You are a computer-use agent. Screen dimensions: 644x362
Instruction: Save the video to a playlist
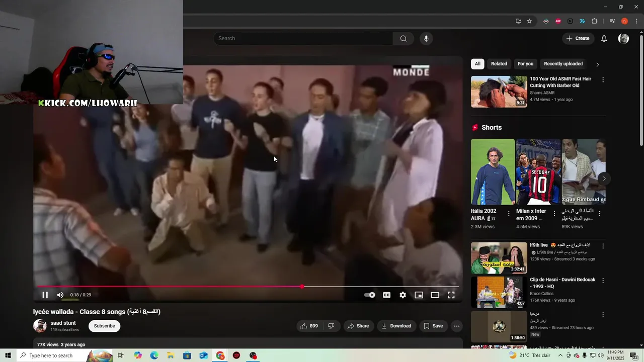coord(433,326)
